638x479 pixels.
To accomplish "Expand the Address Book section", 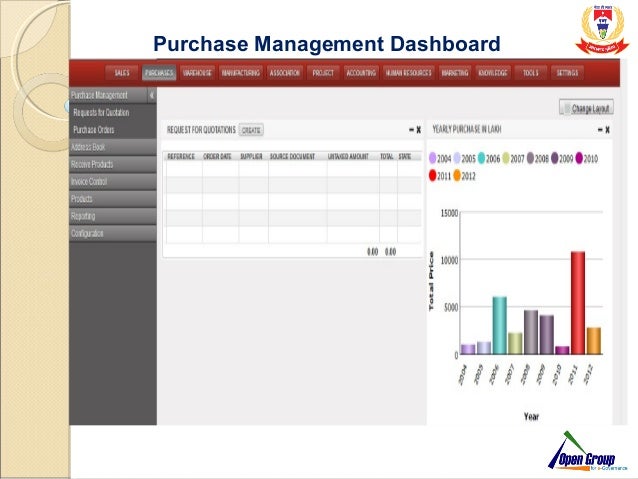I will 113,147.
